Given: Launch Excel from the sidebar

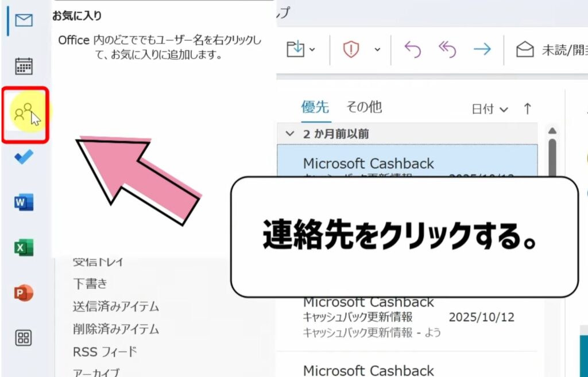Looking at the screenshot, I should (24, 247).
